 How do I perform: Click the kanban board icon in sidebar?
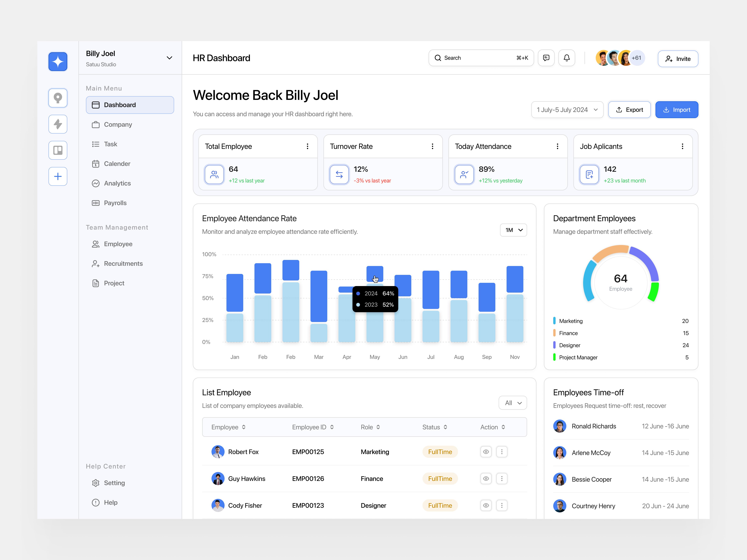[x=58, y=150]
